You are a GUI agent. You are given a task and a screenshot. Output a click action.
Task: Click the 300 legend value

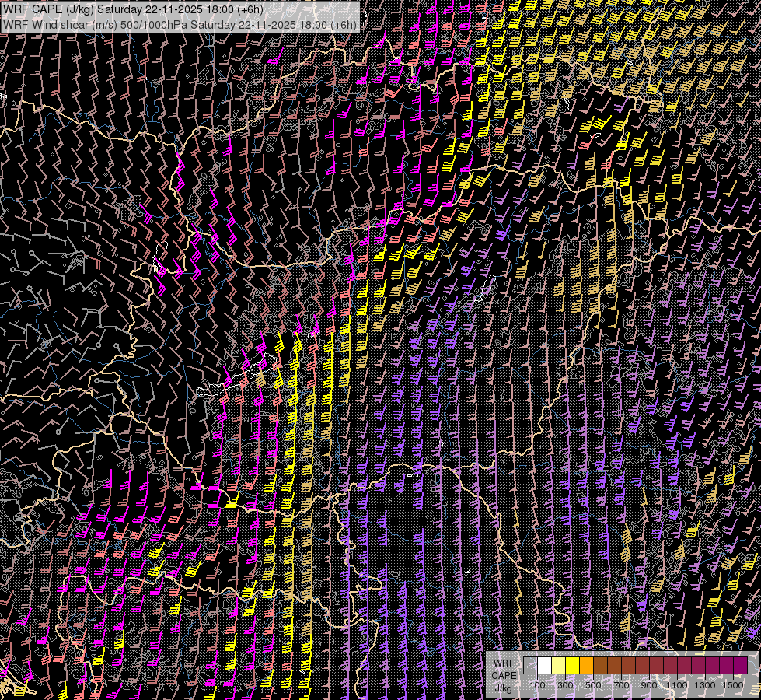[x=565, y=684]
